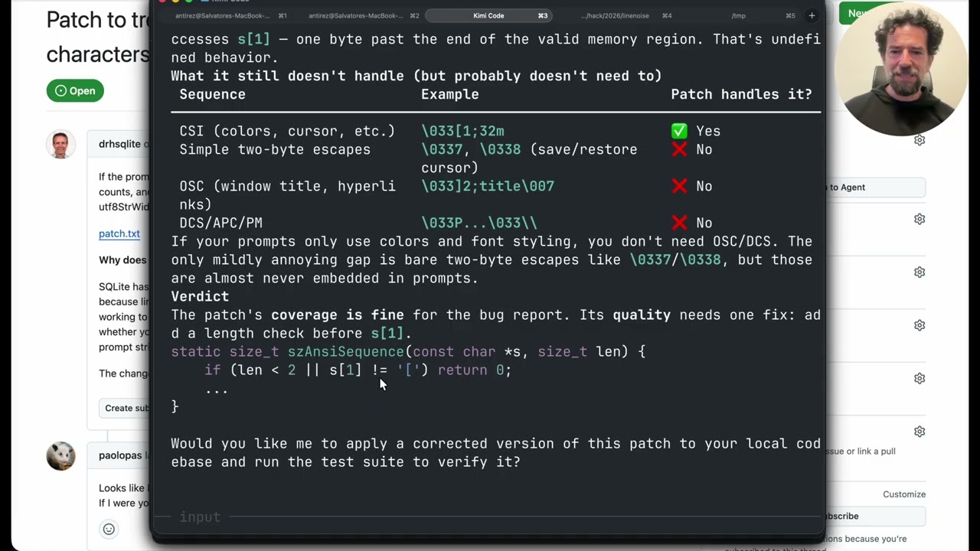Open Customize notifications link in GitHub sidebar
The height and width of the screenshot is (551, 980).
(904, 494)
